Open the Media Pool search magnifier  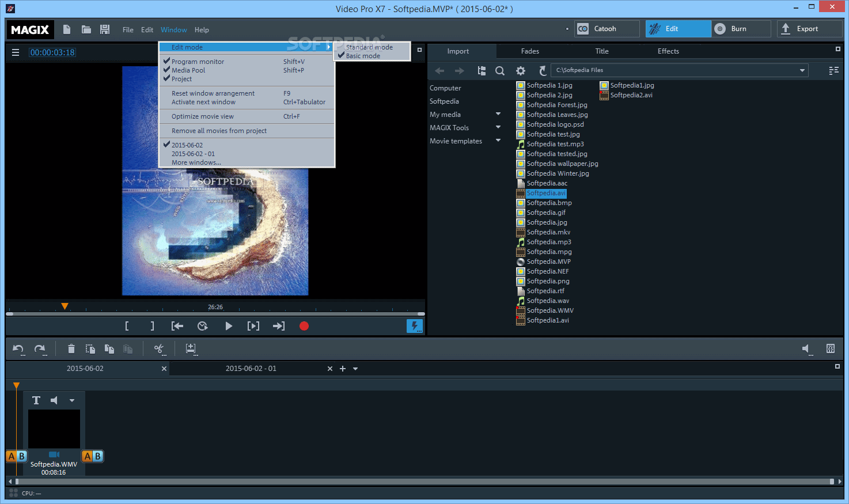click(500, 71)
